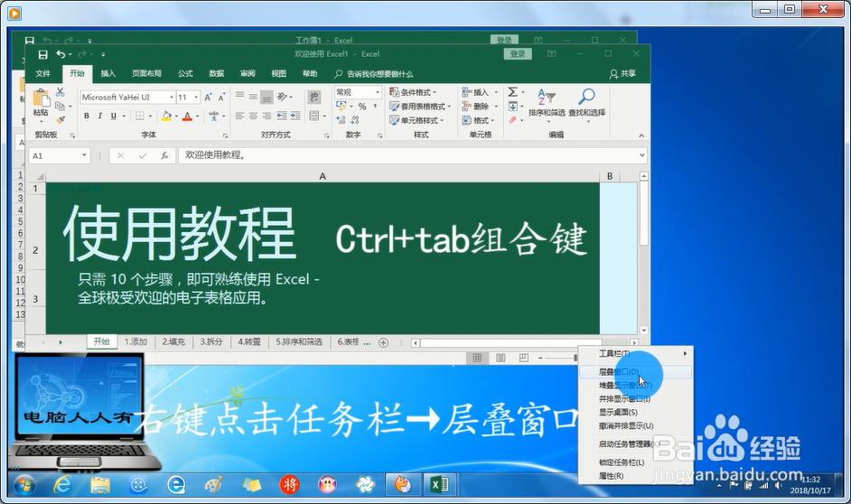851x504 pixels.
Task: Select column header B
Action: [610, 176]
